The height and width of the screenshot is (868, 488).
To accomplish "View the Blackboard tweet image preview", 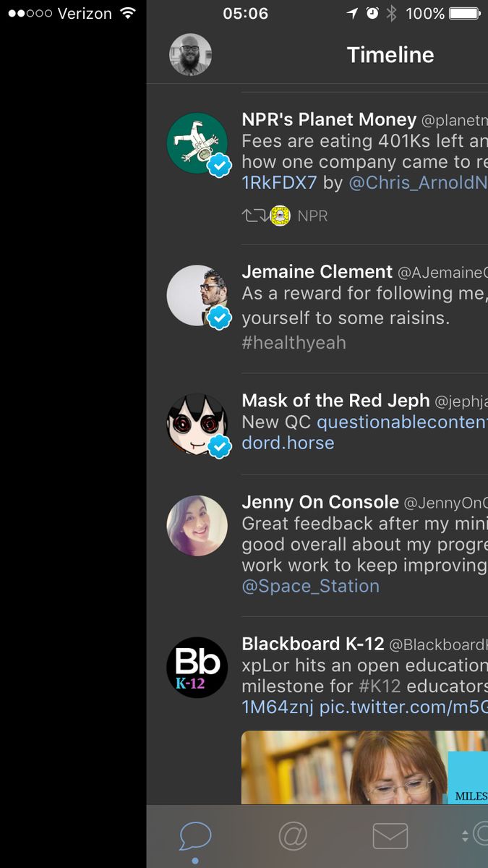I will 364,767.
